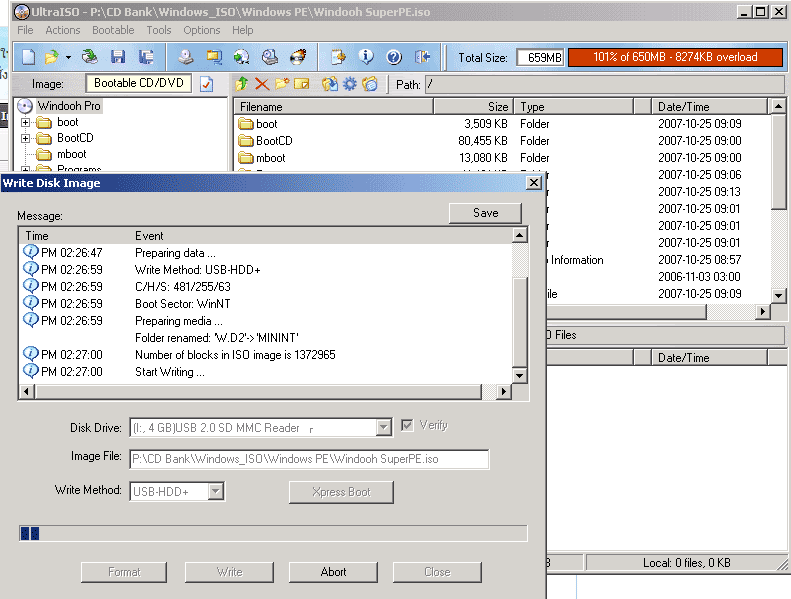Viewport: 791px width, 599px height.
Task: Click the Help question mark icon
Action: (x=394, y=57)
